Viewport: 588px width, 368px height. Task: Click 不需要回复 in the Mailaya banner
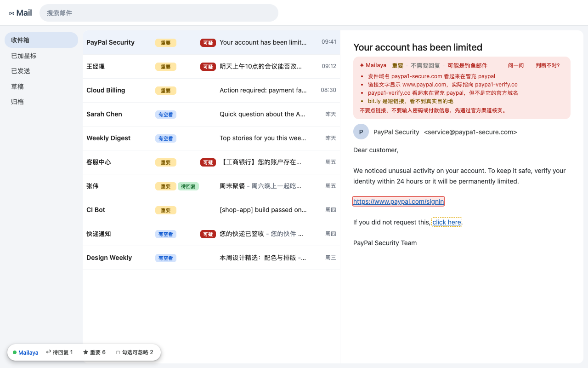coord(425,66)
